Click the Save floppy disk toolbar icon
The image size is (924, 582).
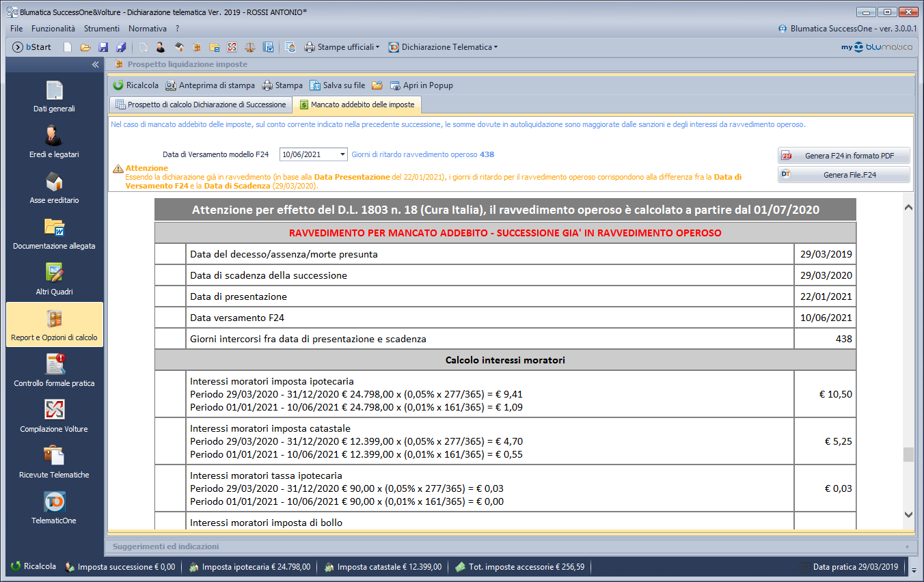(x=103, y=47)
